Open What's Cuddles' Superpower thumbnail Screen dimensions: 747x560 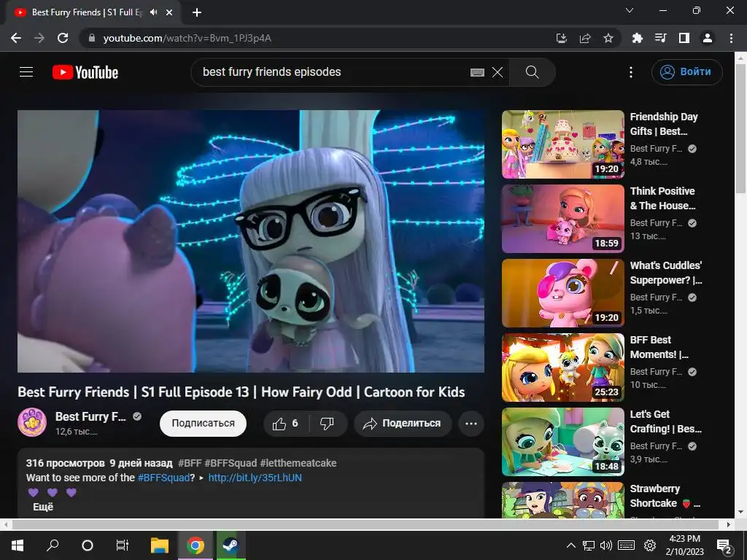click(x=562, y=293)
